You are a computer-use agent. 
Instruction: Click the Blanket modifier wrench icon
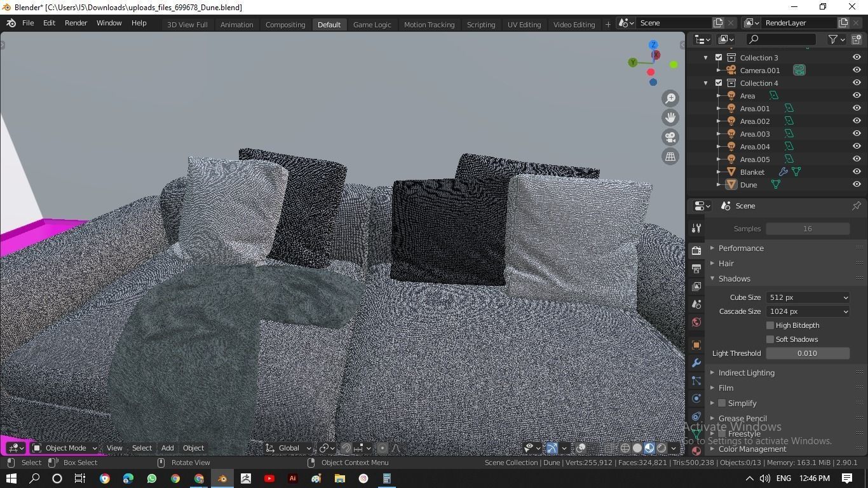point(783,172)
